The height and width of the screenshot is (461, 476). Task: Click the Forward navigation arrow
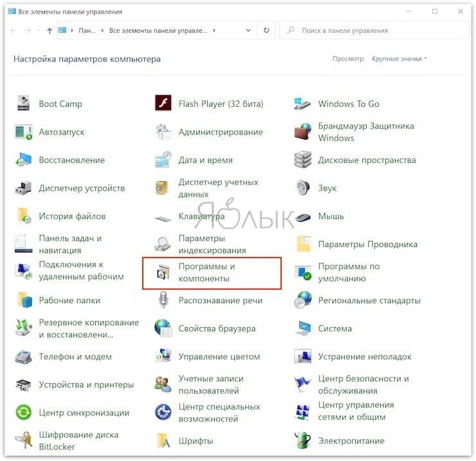(x=28, y=30)
